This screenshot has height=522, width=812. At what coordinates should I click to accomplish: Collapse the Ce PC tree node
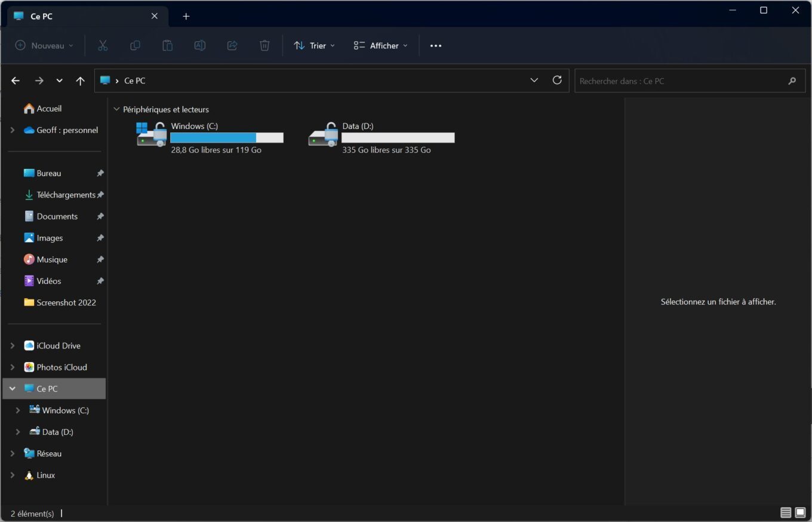13,388
